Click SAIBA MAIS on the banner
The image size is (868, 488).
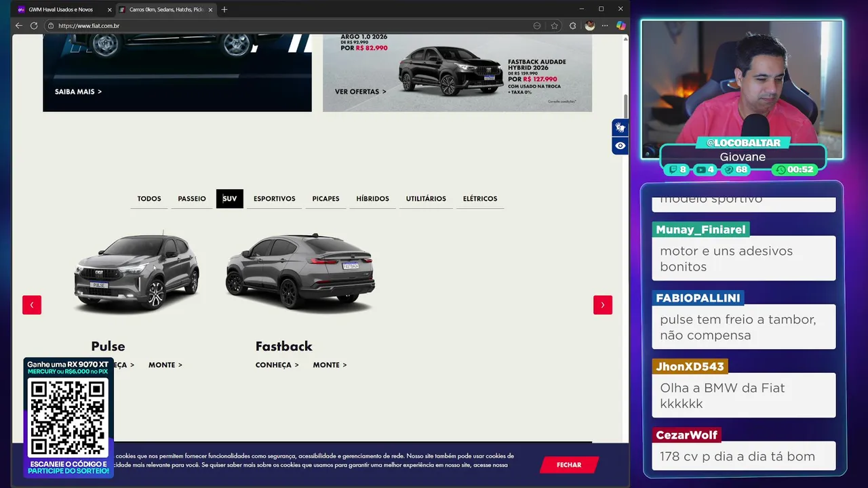[x=78, y=91]
